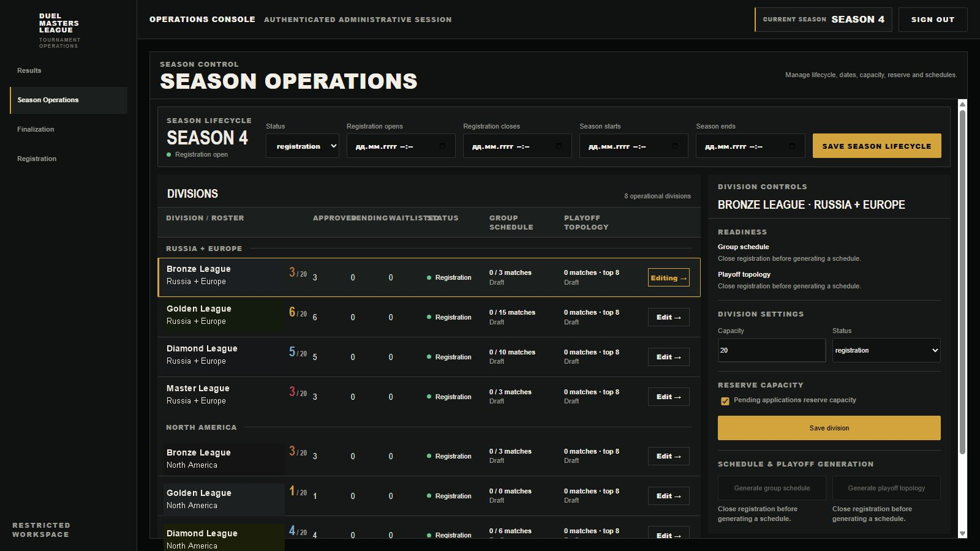Click Golden League North America '1 / 20' roster count
Image resolution: width=980 pixels, height=551 pixels.
[x=298, y=491]
